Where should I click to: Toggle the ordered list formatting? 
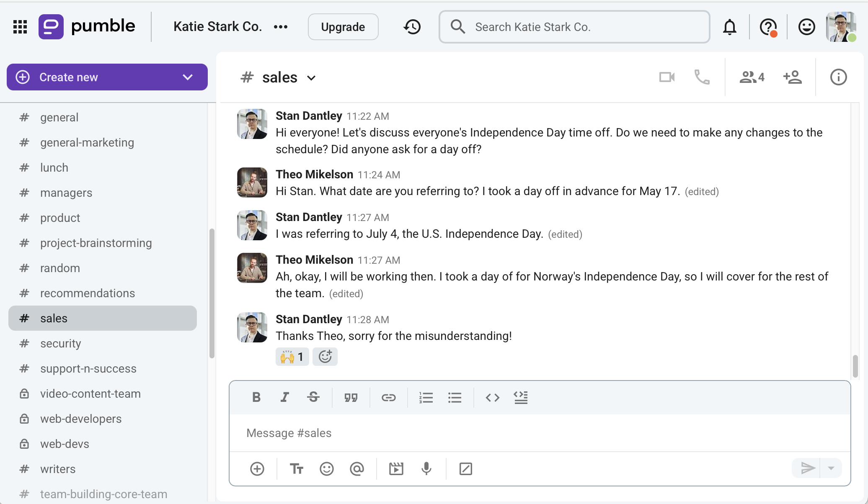pos(426,397)
